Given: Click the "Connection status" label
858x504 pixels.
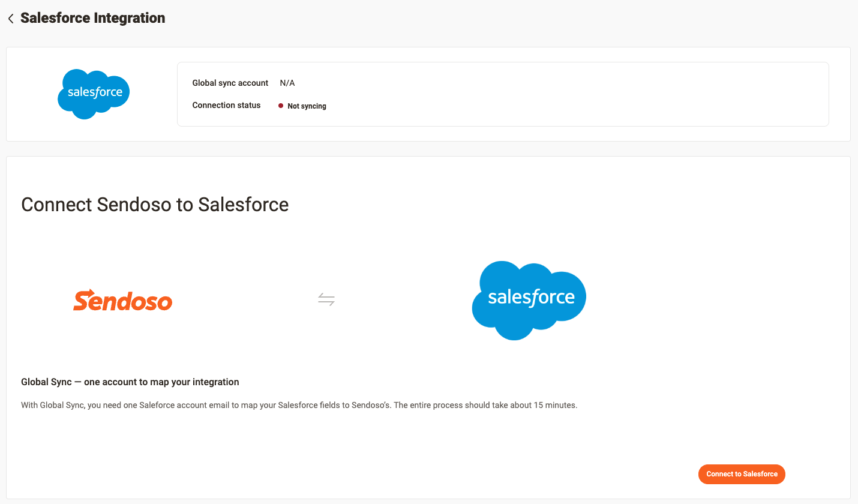Looking at the screenshot, I should coord(226,105).
